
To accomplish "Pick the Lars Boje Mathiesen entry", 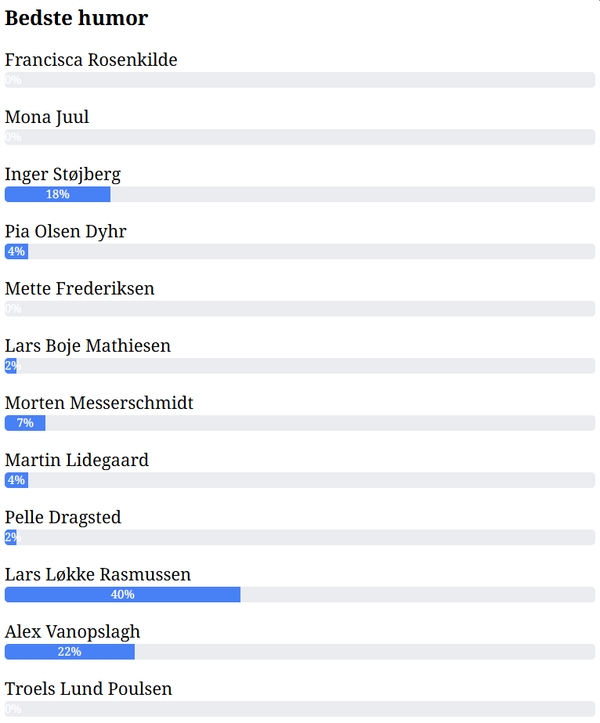I will pyautogui.click(x=88, y=346).
